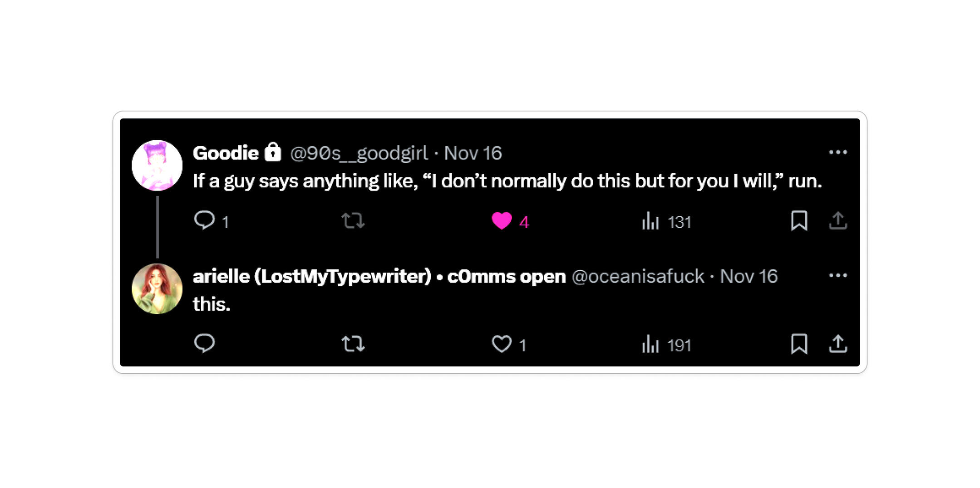
Task: Reply to arielle's tweet
Action: (204, 344)
